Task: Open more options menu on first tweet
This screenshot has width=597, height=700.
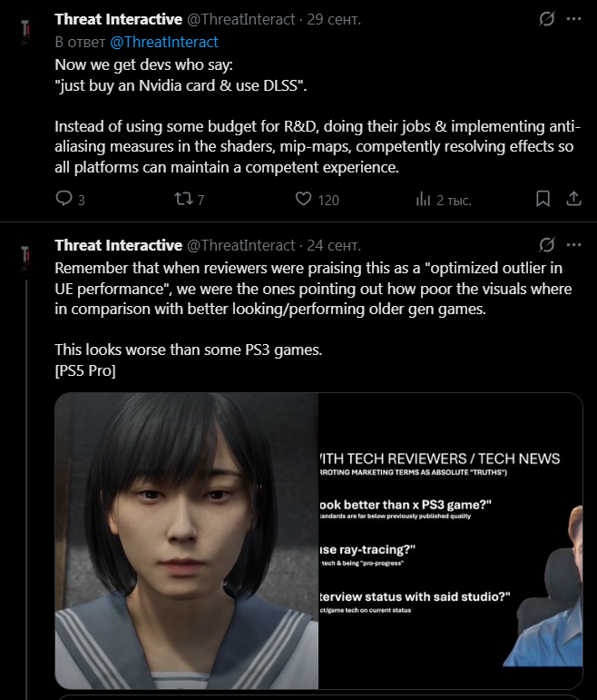Action: 573,19
